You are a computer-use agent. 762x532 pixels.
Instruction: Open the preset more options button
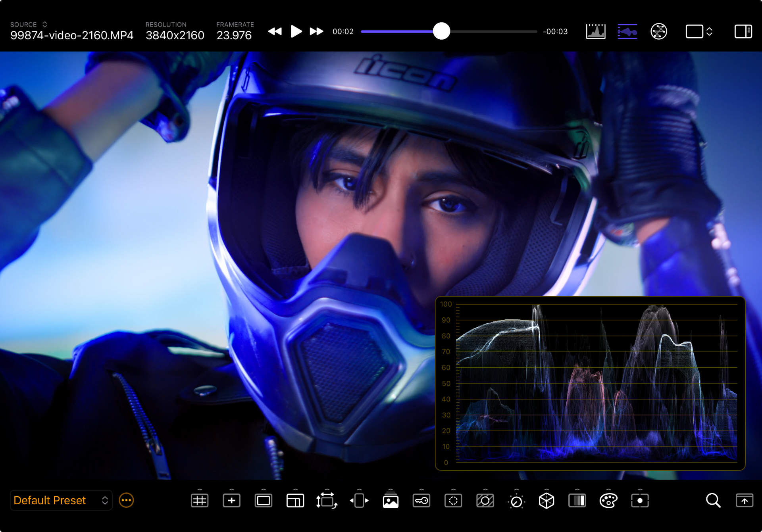click(126, 501)
